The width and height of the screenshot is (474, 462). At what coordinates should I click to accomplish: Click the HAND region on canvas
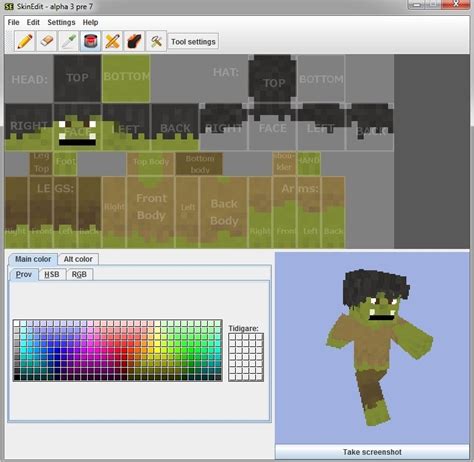pyautogui.click(x=309, y=164)
